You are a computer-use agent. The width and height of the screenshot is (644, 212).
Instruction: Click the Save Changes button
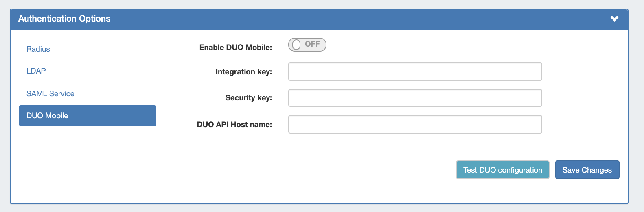pos(587,170)
